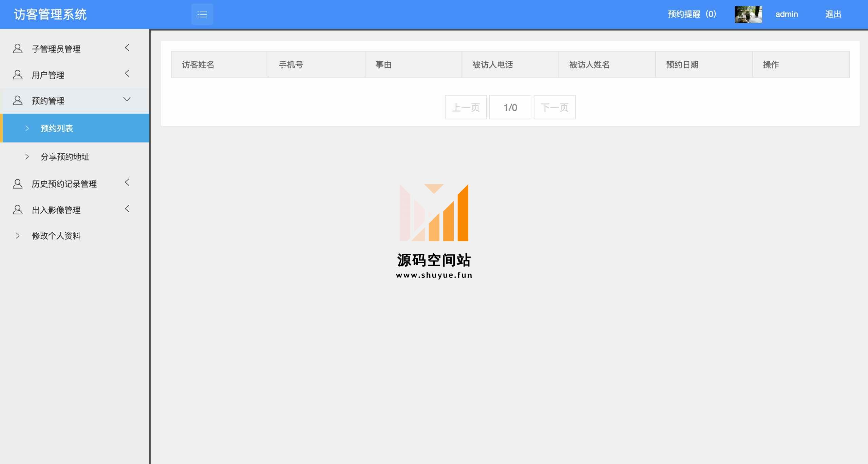The width and height of the screenshot is (868, 464).
Task: Click the person icon beside 子管理员管理
Action: (x=18, y=49)
